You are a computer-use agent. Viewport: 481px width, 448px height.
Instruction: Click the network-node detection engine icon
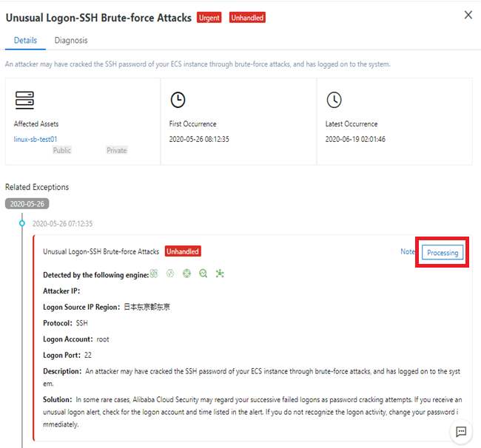[x=220, y=274]
